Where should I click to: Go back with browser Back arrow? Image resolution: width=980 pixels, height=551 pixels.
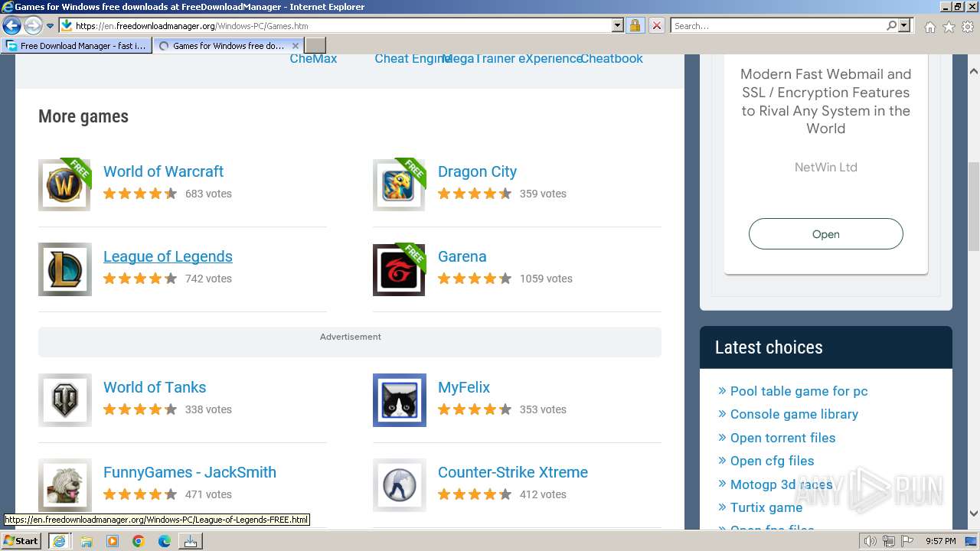pyautogui.click(x=11, y=25)
